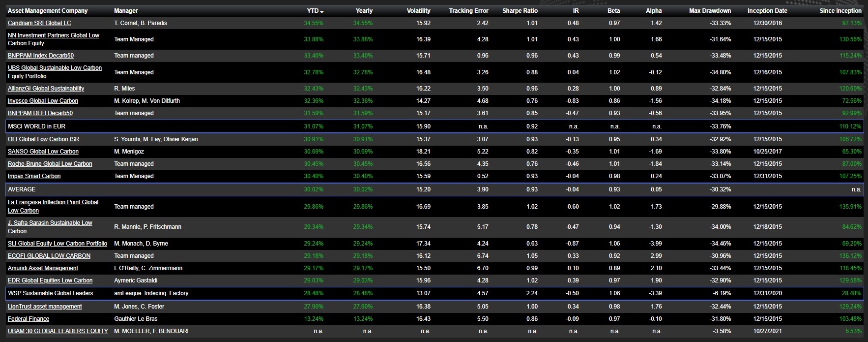Image resolution: width=868 pixels, height=342 pixels.
Task: Click manager R. Miles cell
Action: [124, 89]
